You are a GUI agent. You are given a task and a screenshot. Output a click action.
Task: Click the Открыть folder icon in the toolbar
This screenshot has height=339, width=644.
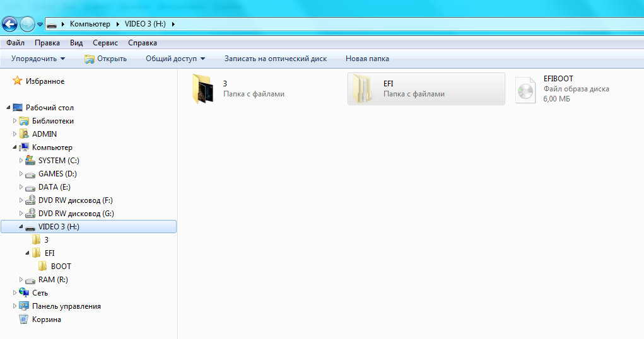pyautogui.click(x=89, y=59)
